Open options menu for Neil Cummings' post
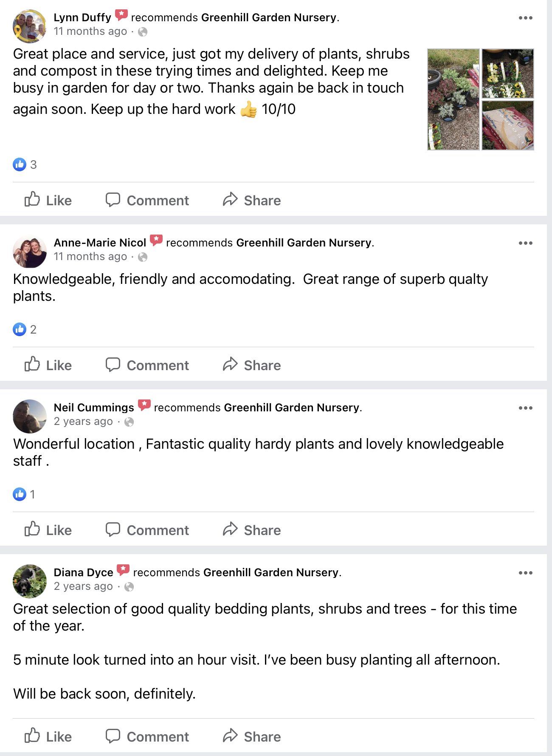Viewport: 552px width, 756px height. click(x=525, y=408)
